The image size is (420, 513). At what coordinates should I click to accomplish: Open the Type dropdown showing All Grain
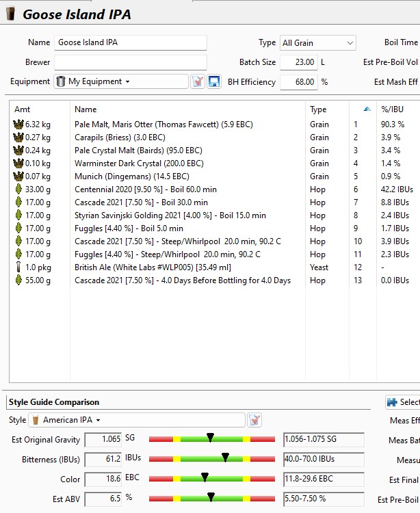318,42
